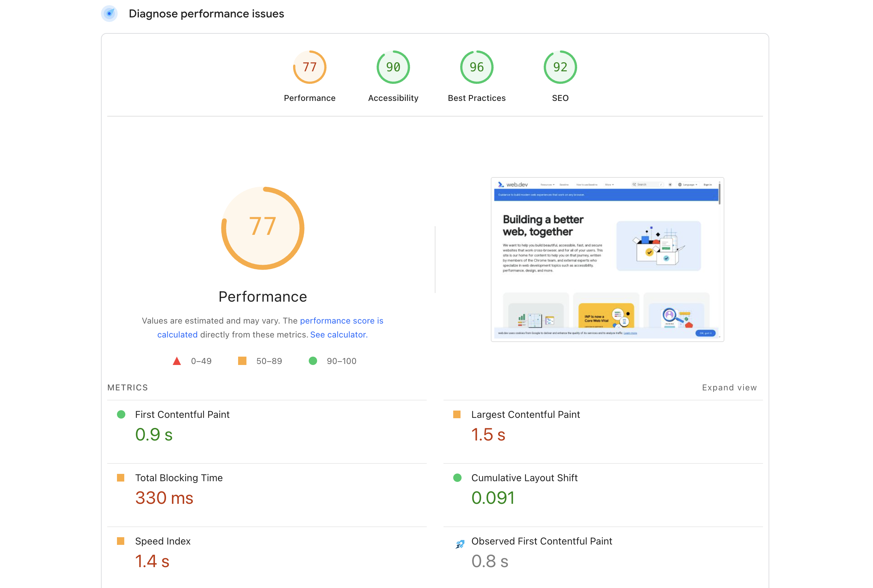Screen dimensions: 873x588
Task: Toggle Expand view for metrics
Action: 729,387
